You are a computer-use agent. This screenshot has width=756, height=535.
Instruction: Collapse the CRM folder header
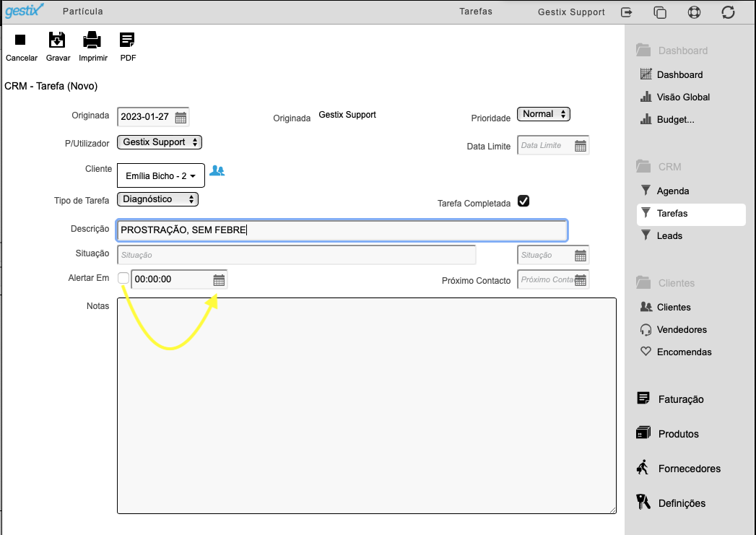pos(659,166)
